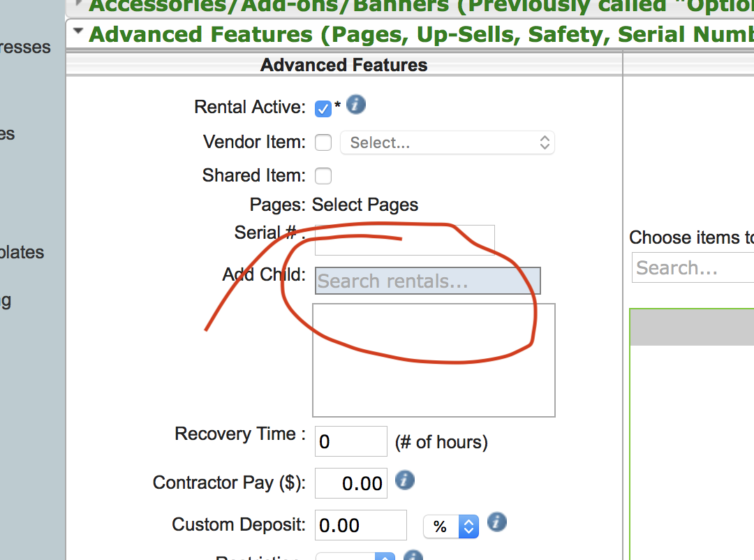The width and height of the screenshot is (754, 560).
Task: Expand the Accessories/Add-ons/Banners section triangle
Action: pyautogui.click(x=77, y=3)
